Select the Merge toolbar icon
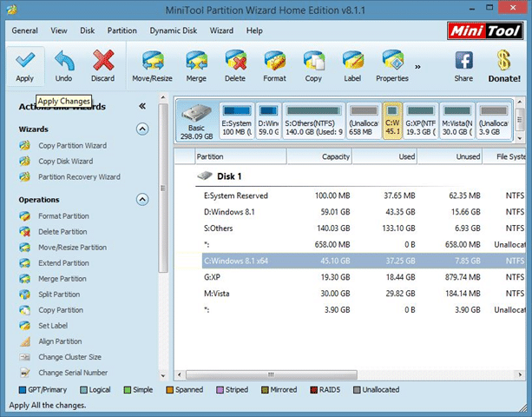The width and height of the screenshot is (532, 417). (196, 61)
